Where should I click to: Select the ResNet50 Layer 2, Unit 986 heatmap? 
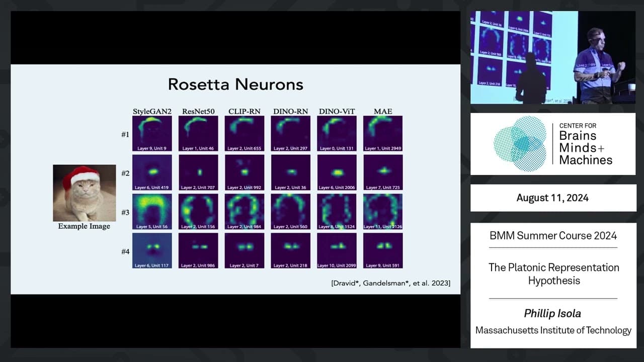[198, 250]
